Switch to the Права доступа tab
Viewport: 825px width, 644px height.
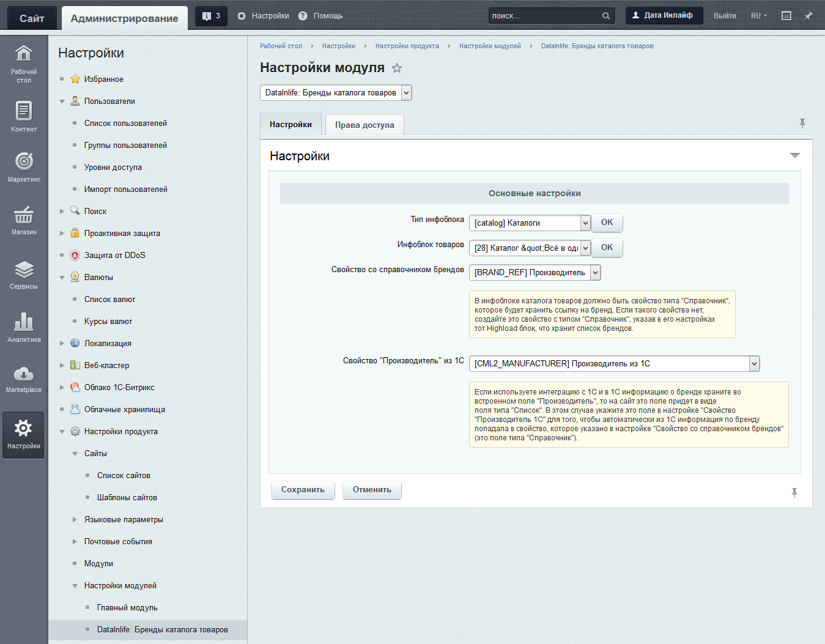[x=364, y=125]
